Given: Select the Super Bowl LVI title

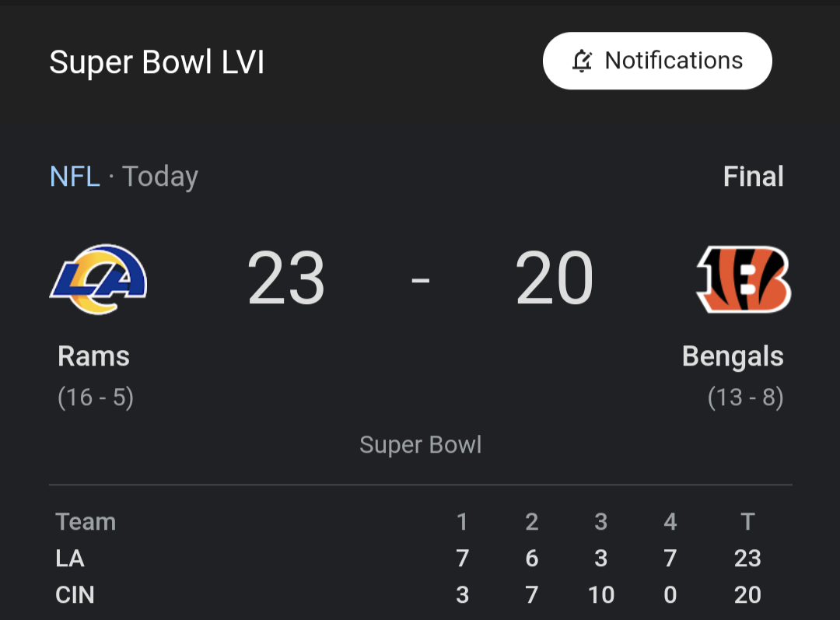Looking at the screenshot, I should tap(158, 62).
